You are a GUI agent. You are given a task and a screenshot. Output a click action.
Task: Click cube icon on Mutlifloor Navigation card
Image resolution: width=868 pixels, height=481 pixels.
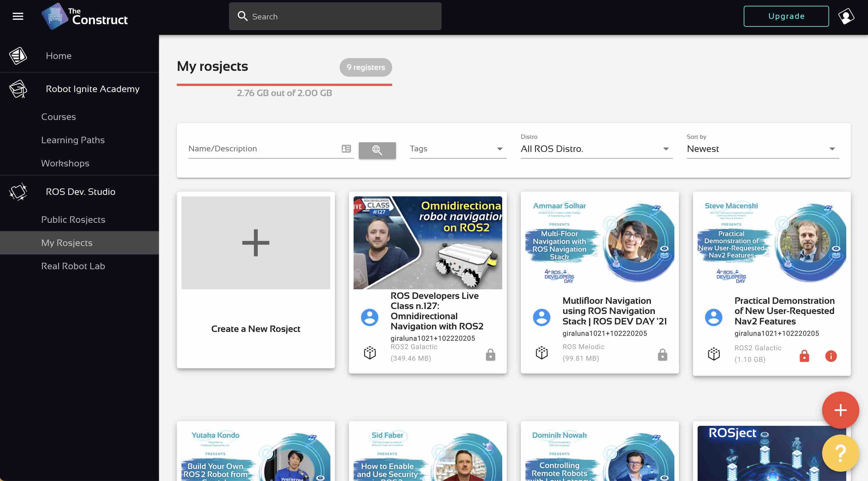pyautogui.click(x=541, y=353)
